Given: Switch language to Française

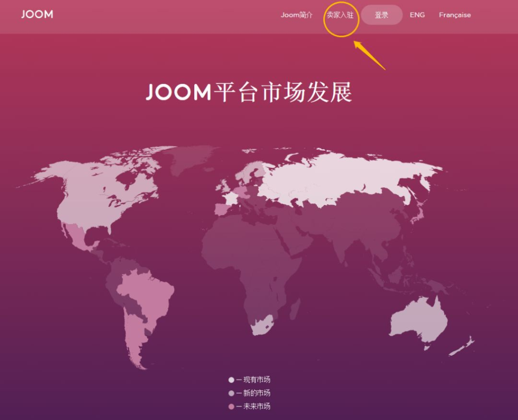Looking at the screenshot, I should pos(455,15).
